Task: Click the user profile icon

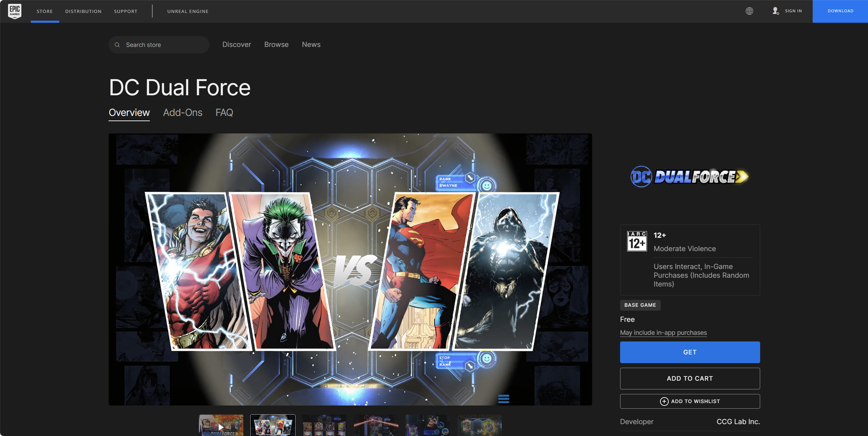Action: (x=776, y=11)
